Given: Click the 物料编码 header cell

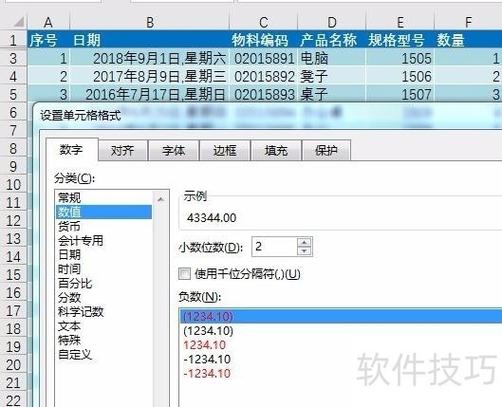Looking at the screenshot, I should (x=264, y=40).
